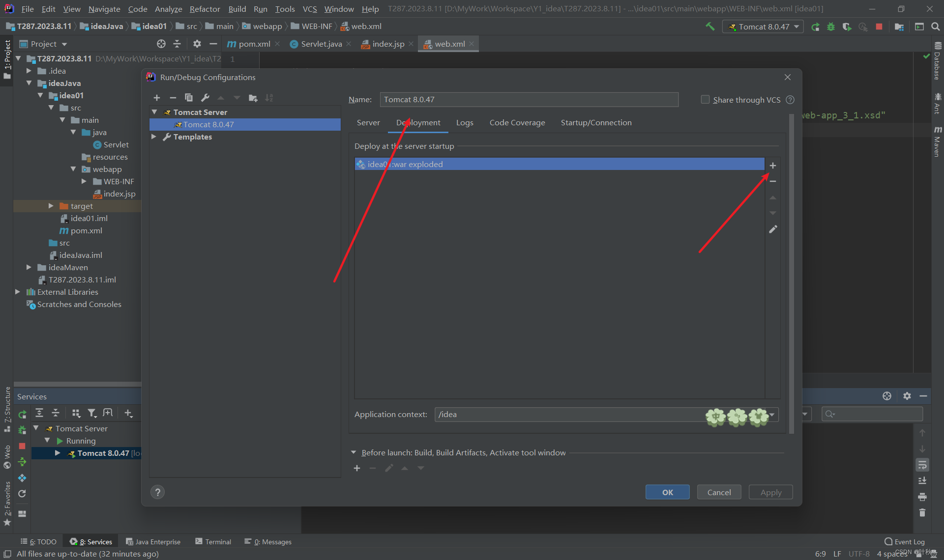This screenshot has width=944, height=560.
Task: Collapse Before launch section
Action: coord(353,452)
